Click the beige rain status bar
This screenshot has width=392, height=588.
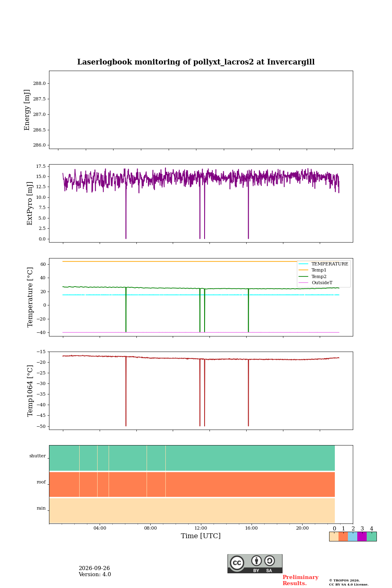click(x=192, y=510)
